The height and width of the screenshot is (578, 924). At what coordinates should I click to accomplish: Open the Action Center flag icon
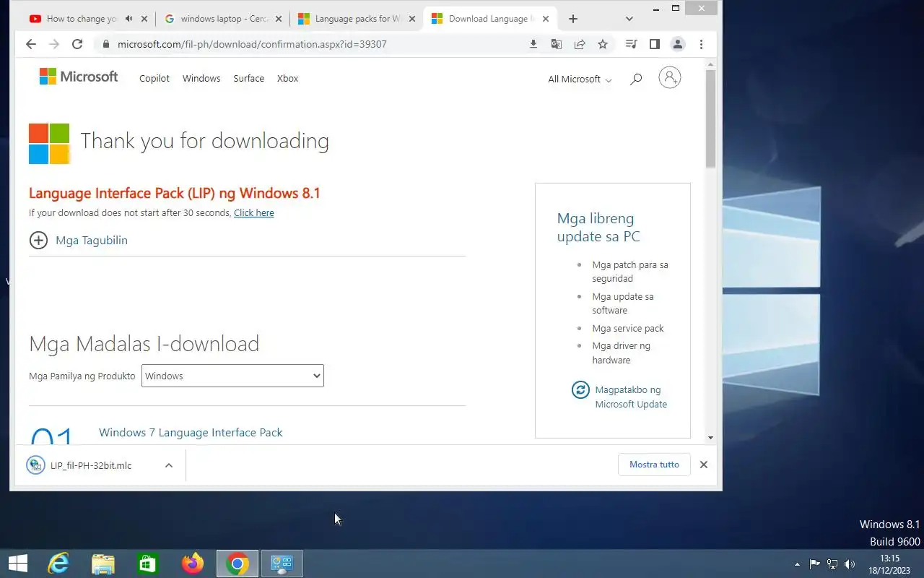pyautogui.click(x=814, y=564)
